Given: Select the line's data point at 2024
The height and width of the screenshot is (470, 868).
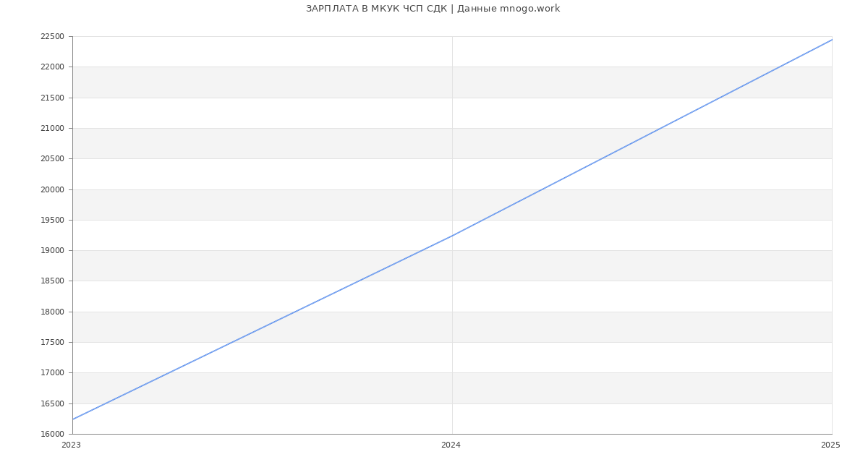Looking at the screenshot, I should tap(452, 236).
